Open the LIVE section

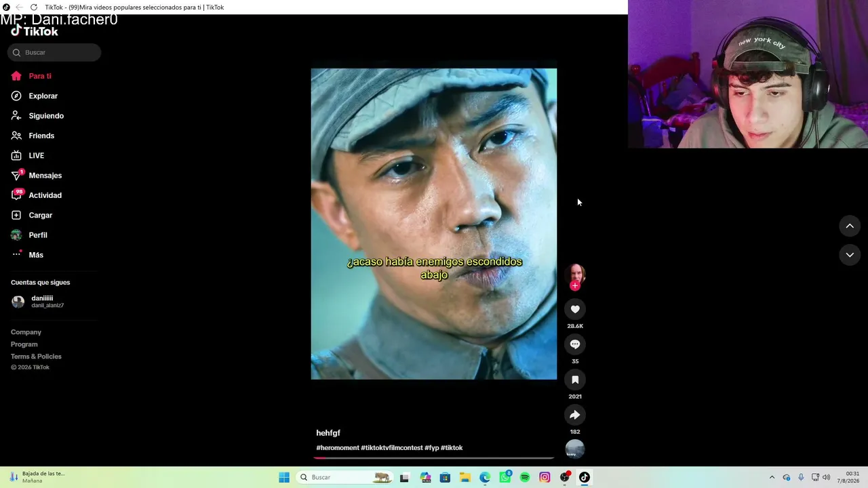[28, 155]
